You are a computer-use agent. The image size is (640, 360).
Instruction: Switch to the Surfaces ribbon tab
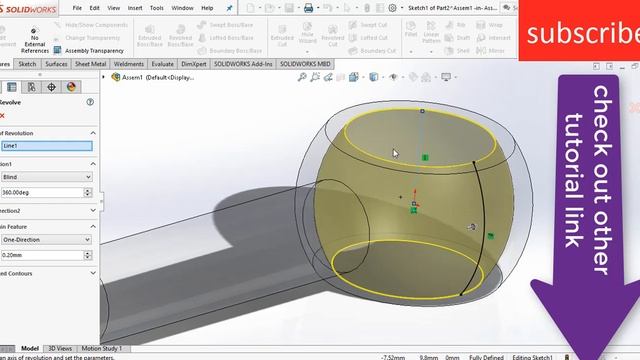56,64
